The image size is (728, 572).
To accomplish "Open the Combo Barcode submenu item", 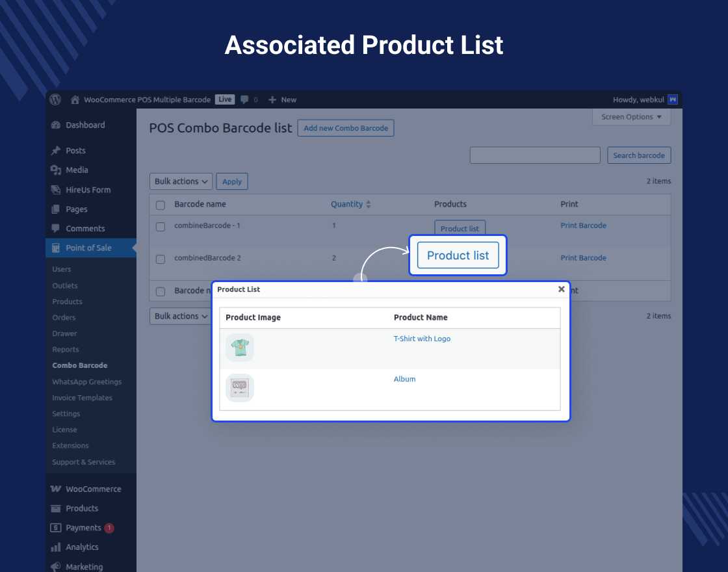I will point(80,365).
